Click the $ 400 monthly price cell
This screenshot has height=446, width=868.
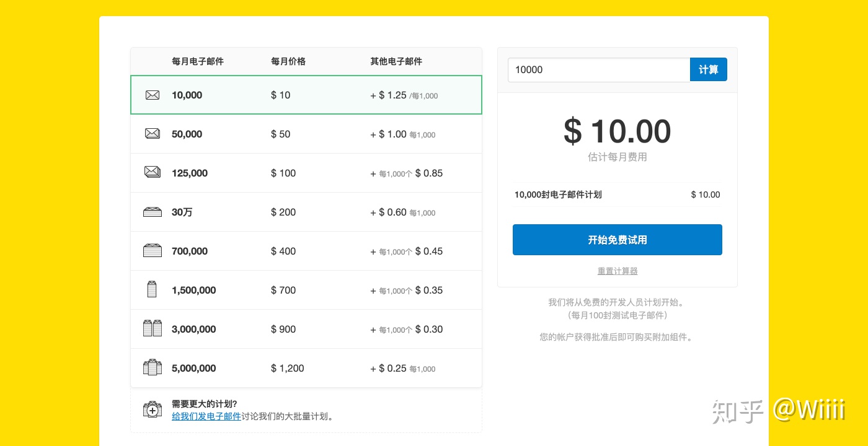coord(283,251)
